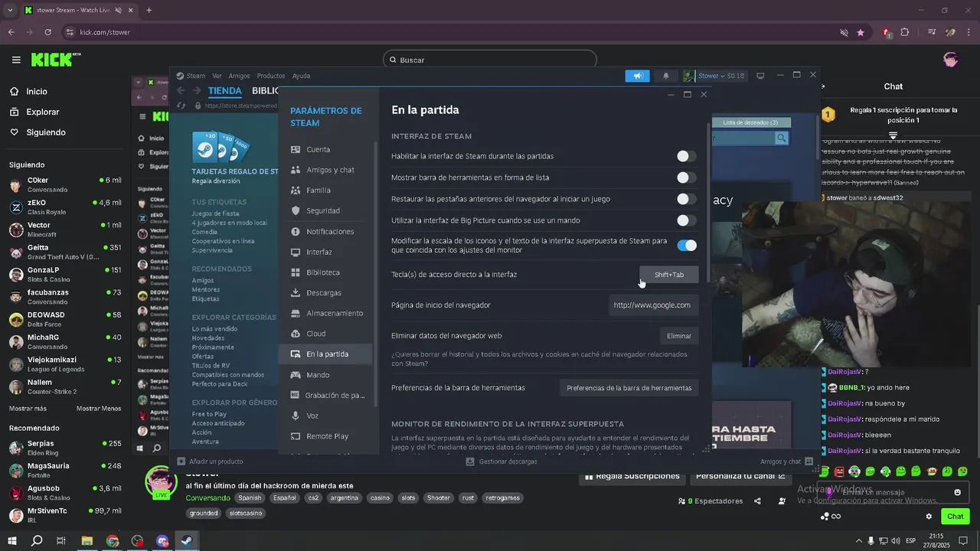Open the Kick user avatar menu
The width and height of the screenshot is (980, 551).
pyautogui.click(x=951, y=60)
